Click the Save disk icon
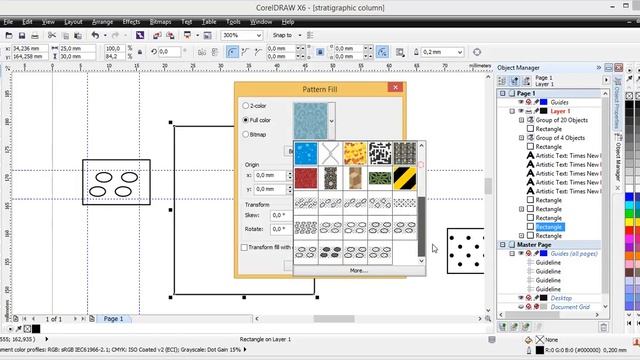 22,36
